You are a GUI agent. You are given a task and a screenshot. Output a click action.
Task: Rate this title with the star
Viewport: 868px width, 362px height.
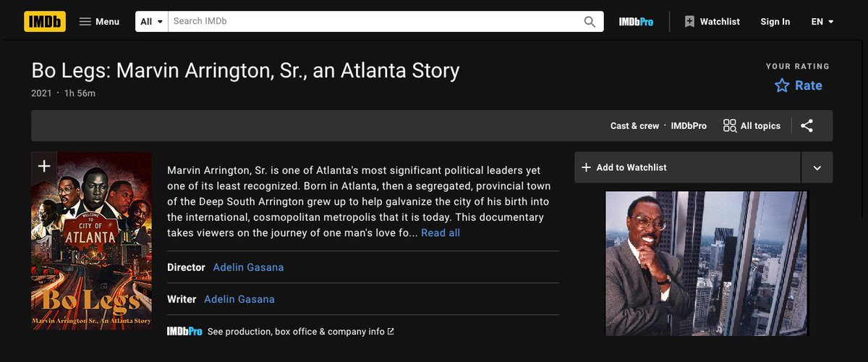799,85
